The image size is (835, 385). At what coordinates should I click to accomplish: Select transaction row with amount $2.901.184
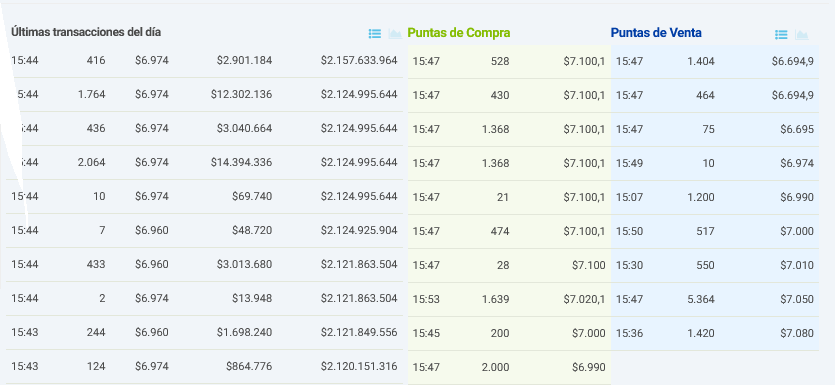click(204, 61)
